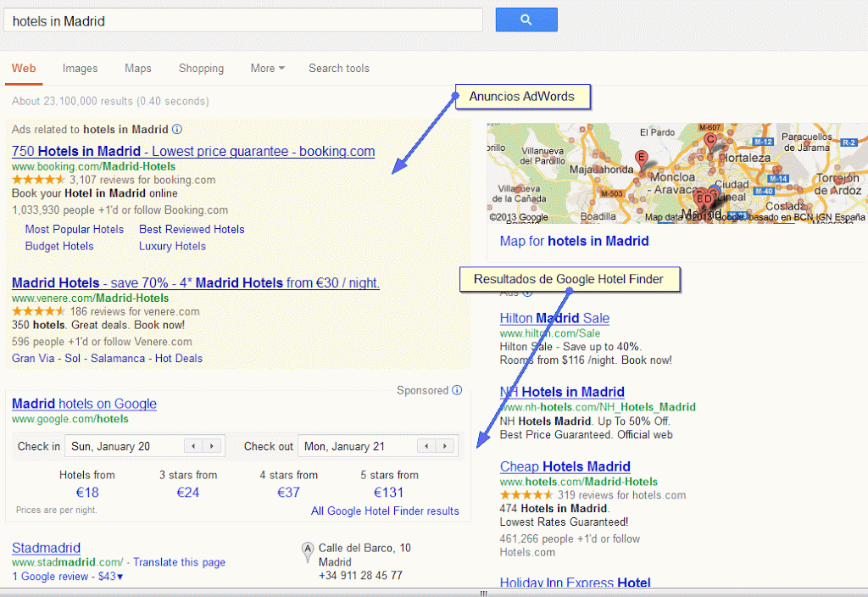This screenshot has width=868, height=597.
Task: Select the 4 stars from €37 price
Action: pyautogui.click(x=288, y=493)
